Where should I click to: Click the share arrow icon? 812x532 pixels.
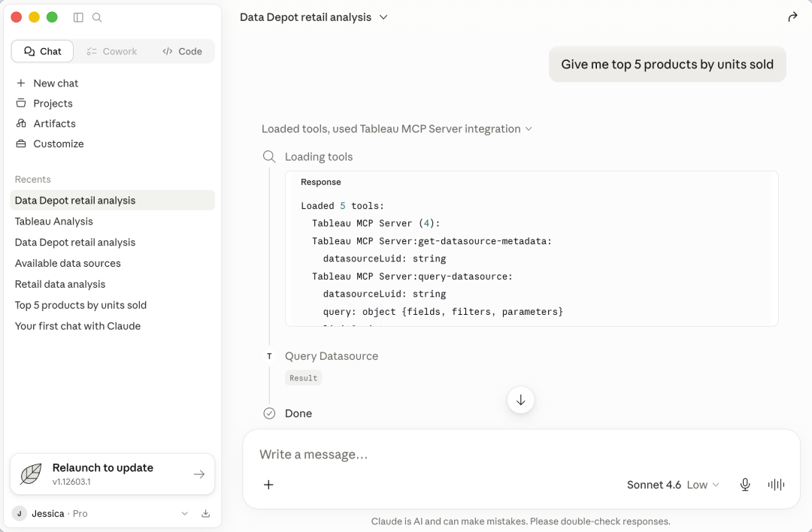pos(792,17)
